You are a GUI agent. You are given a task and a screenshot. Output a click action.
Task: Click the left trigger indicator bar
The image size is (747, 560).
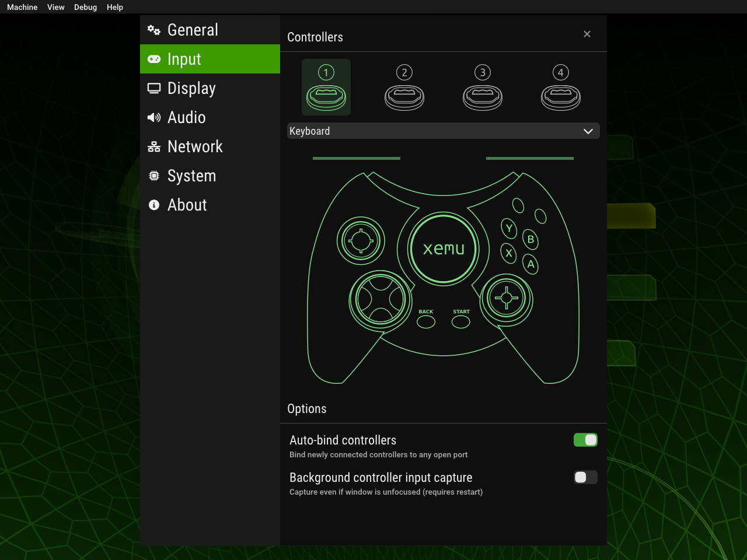coord(356,157)
